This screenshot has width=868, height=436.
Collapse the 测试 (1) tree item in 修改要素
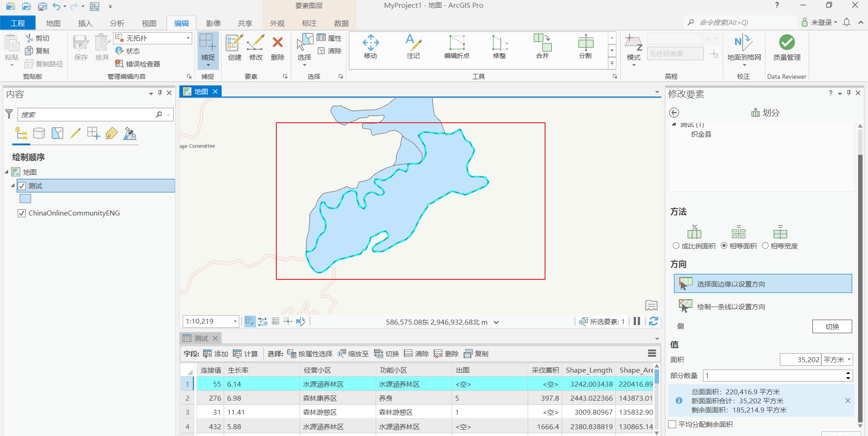[x=675, y=125]
